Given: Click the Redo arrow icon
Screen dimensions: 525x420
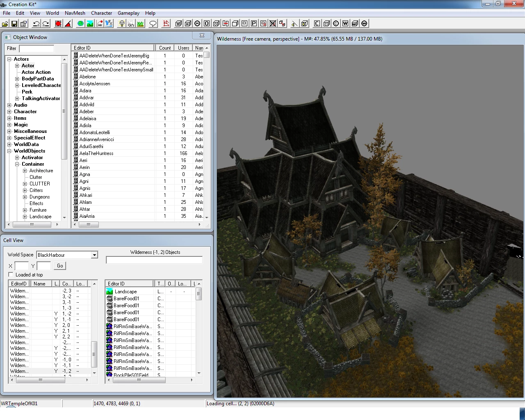Looking at the screenshot, I should tap(46, 24).
